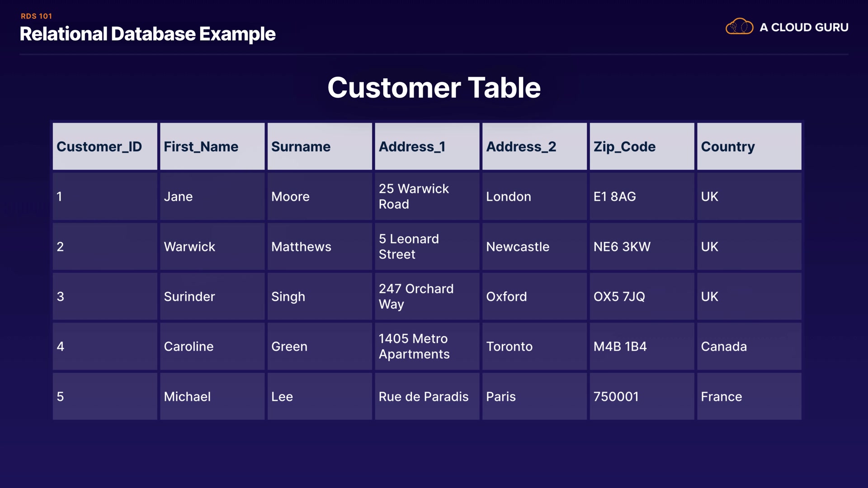Click the "A CLOUD GURU" brand text
Viewport: 868px width, 488px height.
point(804,28)
